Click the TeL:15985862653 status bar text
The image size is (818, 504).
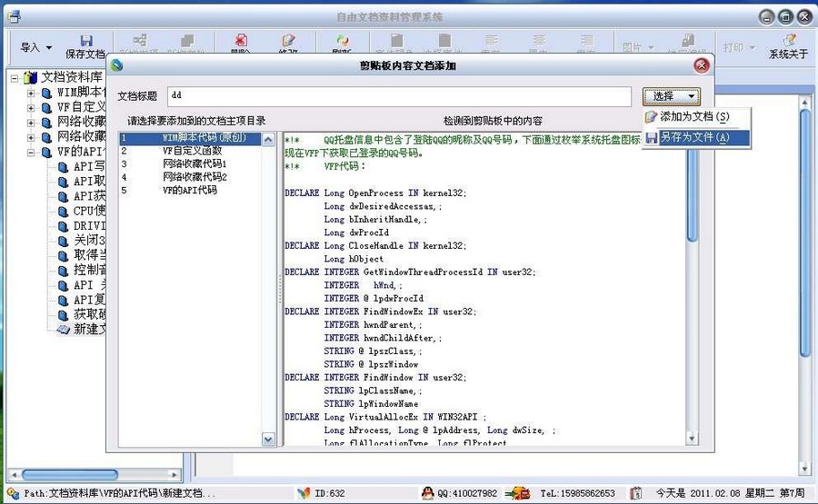(577, 493)
